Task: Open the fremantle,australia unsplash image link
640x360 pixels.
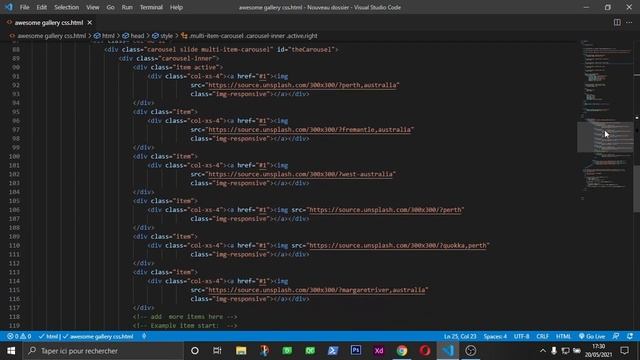Action: [x=310, y=130]
